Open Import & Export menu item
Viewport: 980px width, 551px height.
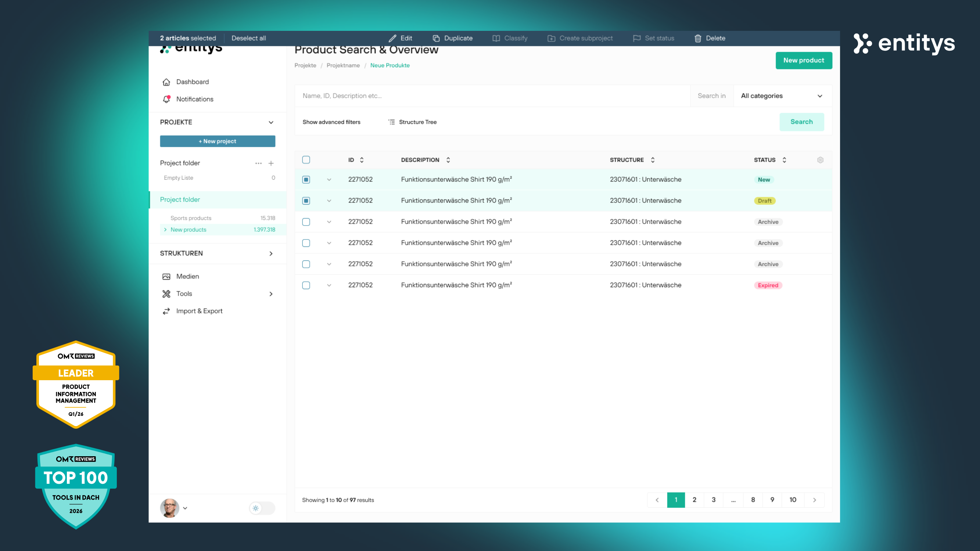(199, 311)
